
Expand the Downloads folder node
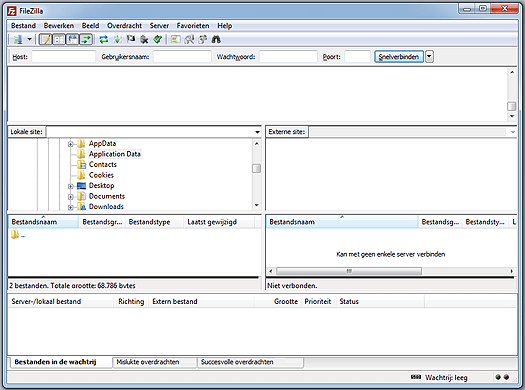tap(70, 207)
